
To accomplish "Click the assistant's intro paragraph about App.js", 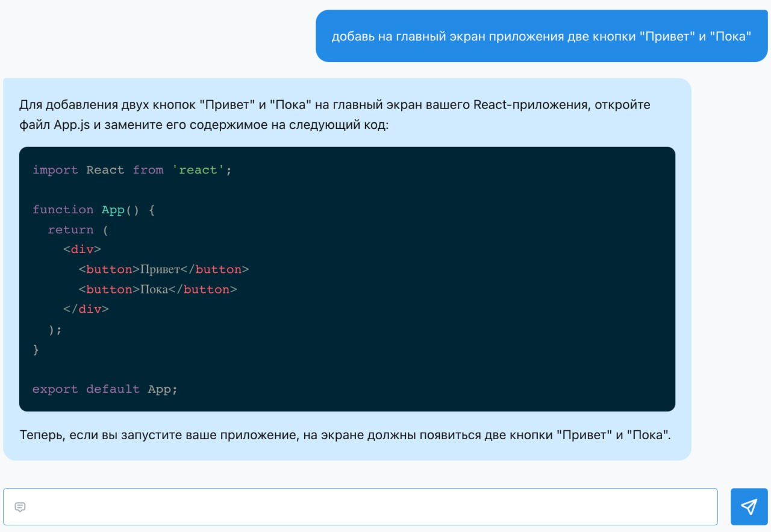I will point(334,115).
